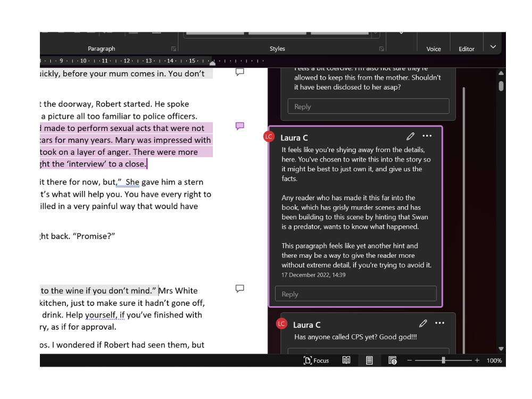Expand the Styles gallery more arrow
This screenshot has height=399, width=532.
click(x=375, y=34)
